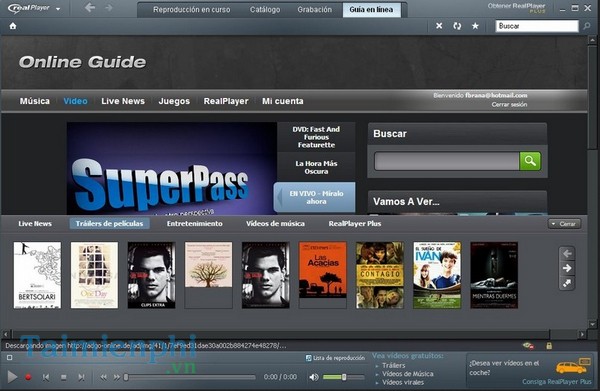The image size is (600, 391).
Task: Stop page loading with the X icon
Action: pyautogui.click(x=439, y=26)
